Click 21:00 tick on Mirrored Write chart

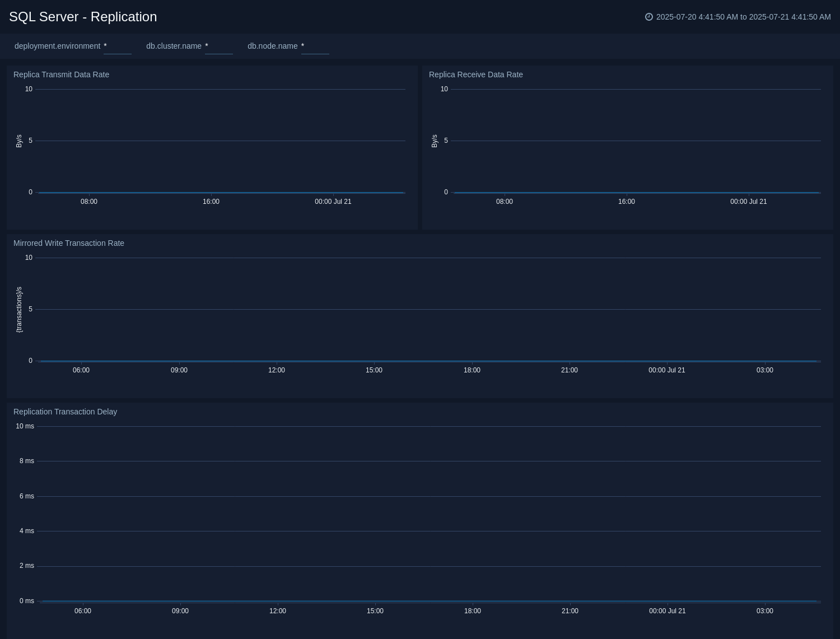pyautogui.click(x=570, y=370)
